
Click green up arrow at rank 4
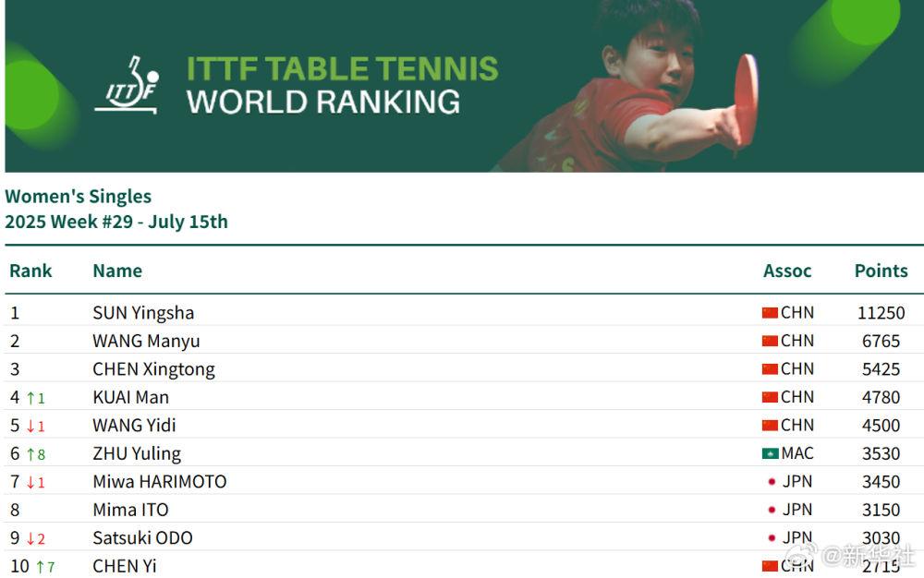(x=30, y=399)
